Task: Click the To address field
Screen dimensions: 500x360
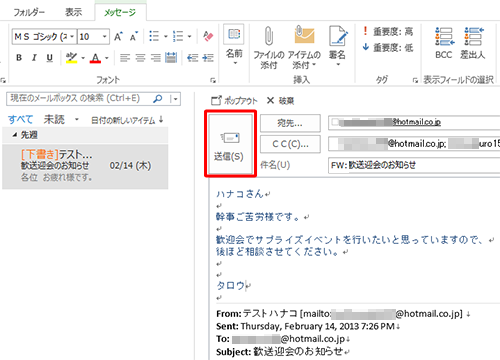Action: (x=414, y=123)
